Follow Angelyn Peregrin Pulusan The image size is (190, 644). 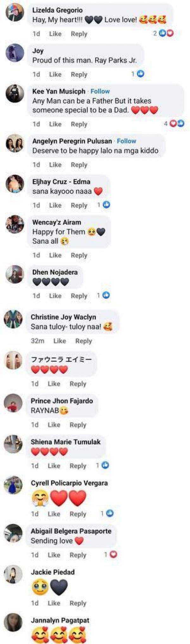click(127, 141)
